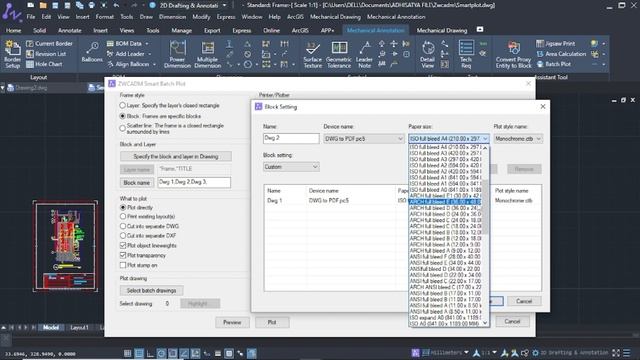Choose the Plot directly option
The image size is (640, 360).
point(123,207)
